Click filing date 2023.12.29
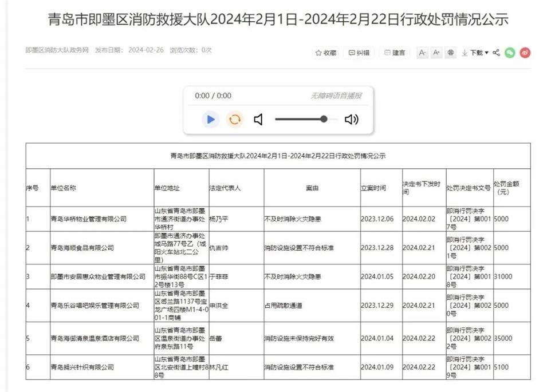 pyautogui.click(x=377, y=306)
